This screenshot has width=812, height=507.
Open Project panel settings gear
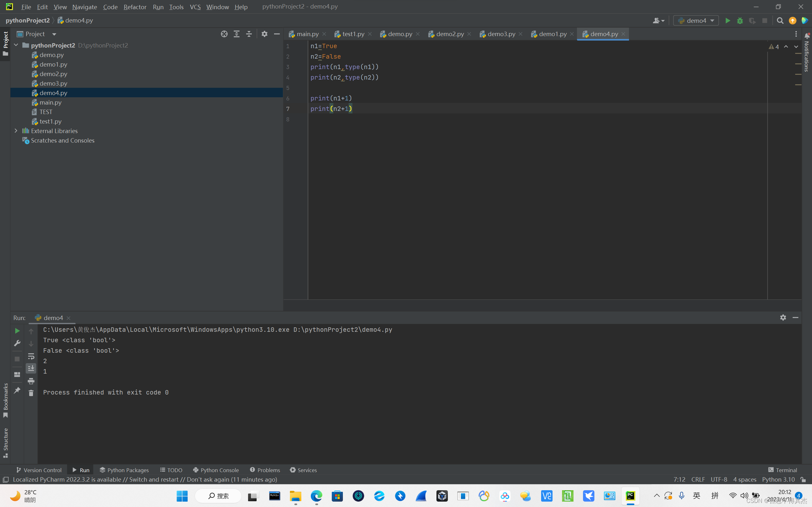(x=265, y=34)
